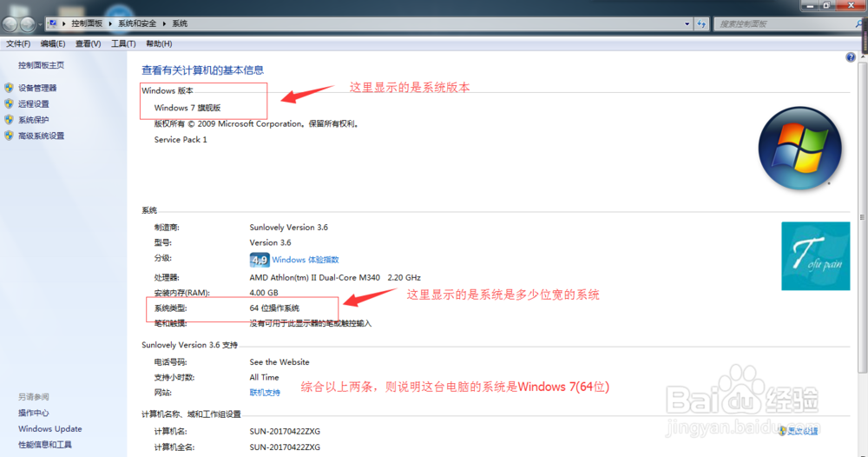Screen dimensions: 868x457
Task: Select the 计算机名 value SUN-20170422ZXG
Action: pyautogui.click(x=285, y=431)
